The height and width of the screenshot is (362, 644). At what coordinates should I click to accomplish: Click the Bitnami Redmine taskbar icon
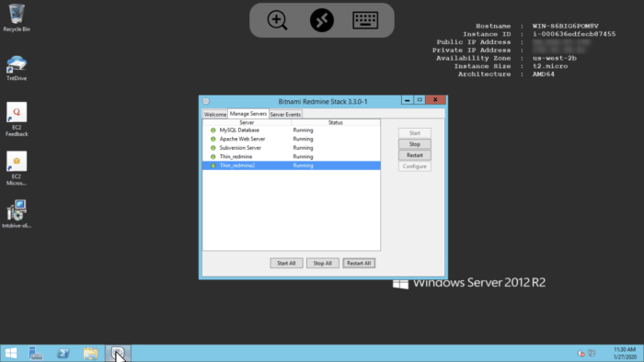pos(118,353)
